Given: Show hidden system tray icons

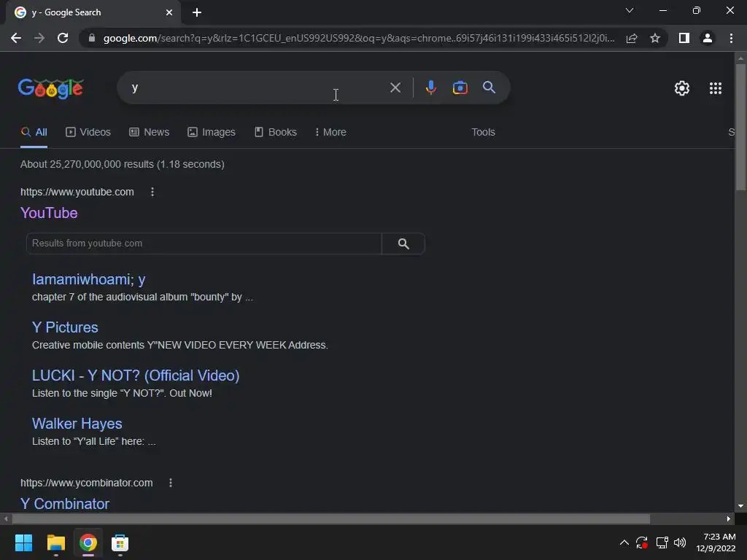Looking at the screenshot, I should point(624,542).
